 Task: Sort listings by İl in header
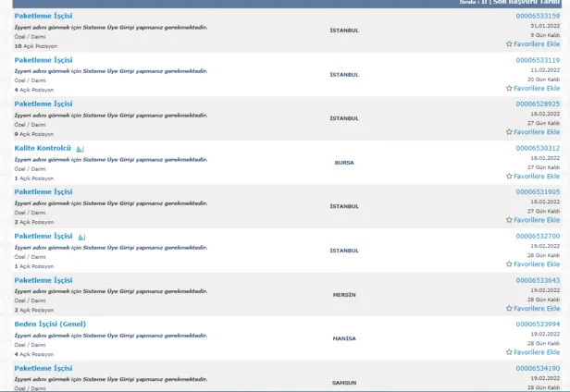click(x=484, y=3)
